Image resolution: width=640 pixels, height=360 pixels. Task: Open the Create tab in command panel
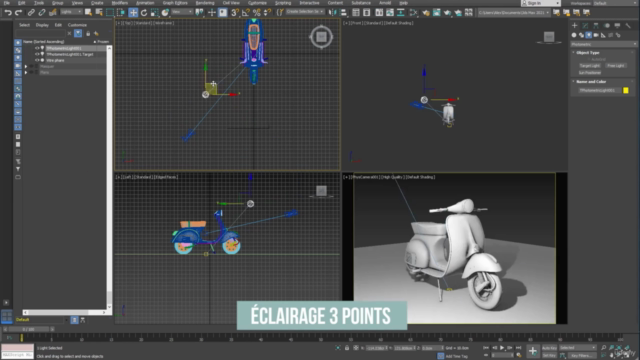(x=575, y=25)
